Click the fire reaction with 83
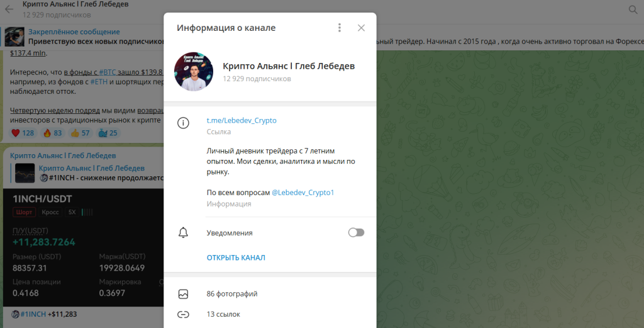Screen dimensions: 644x328 tap(53, 133)
